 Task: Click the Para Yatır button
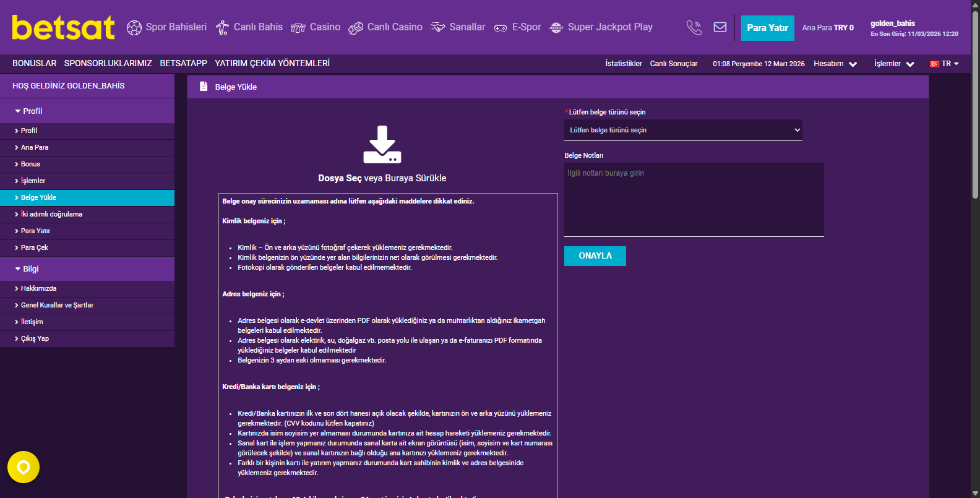(767, 28)
